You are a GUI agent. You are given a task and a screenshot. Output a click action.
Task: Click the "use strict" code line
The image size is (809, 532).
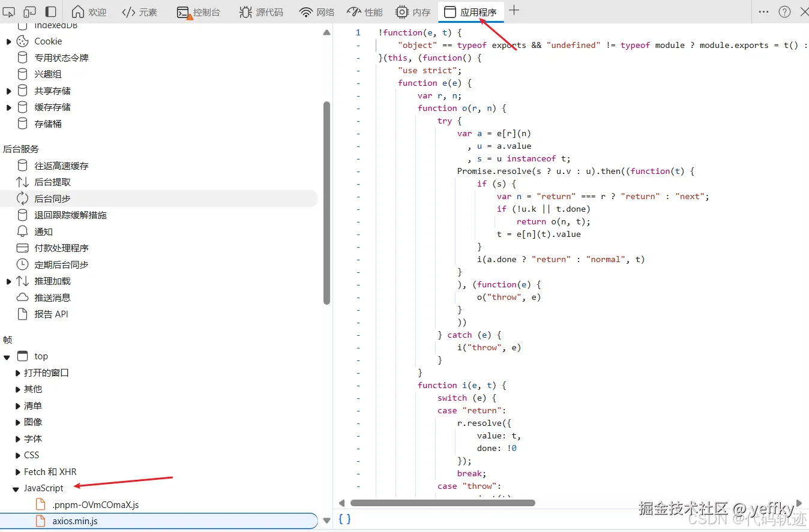[x=429, y=70]
